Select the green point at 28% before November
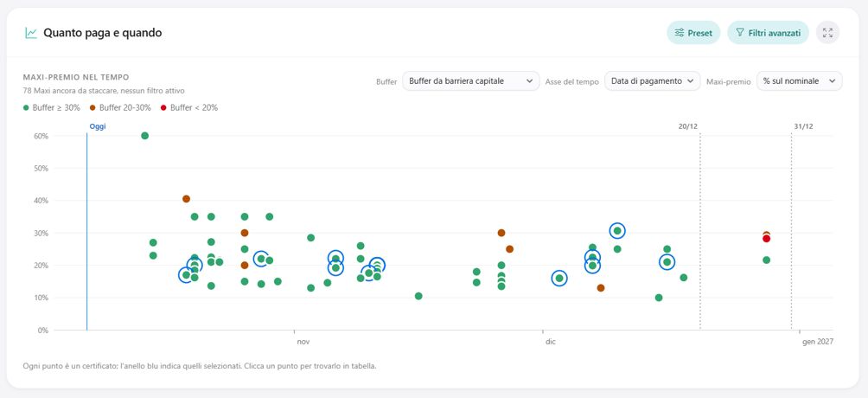 pyautogui.click(x=310, y=238)
